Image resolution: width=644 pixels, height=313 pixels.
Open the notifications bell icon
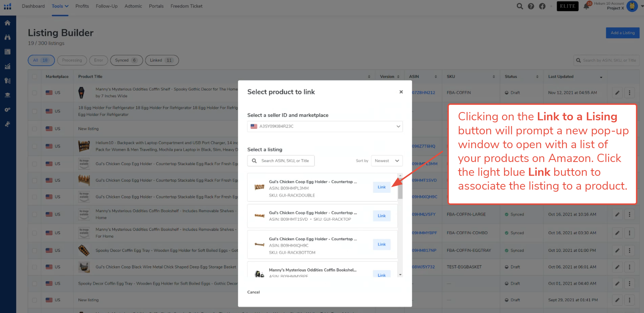[x=586, y=6]
